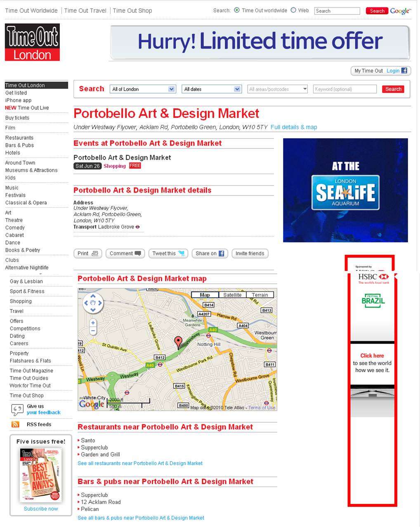The image size is (420, 527).
Task: Switch map to Satellite view
Action: click(x=232, y=295)
